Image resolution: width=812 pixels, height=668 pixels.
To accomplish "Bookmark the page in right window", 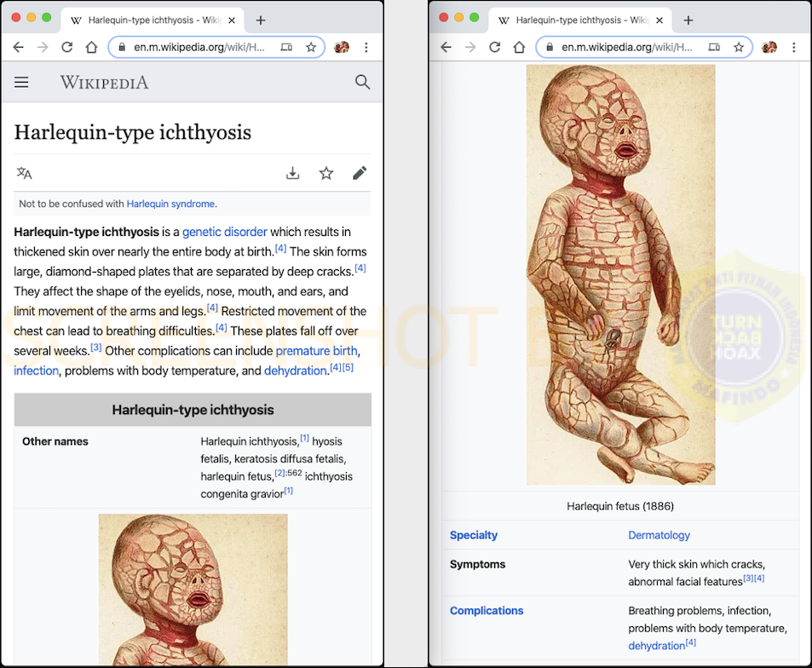I will (739, 47).
